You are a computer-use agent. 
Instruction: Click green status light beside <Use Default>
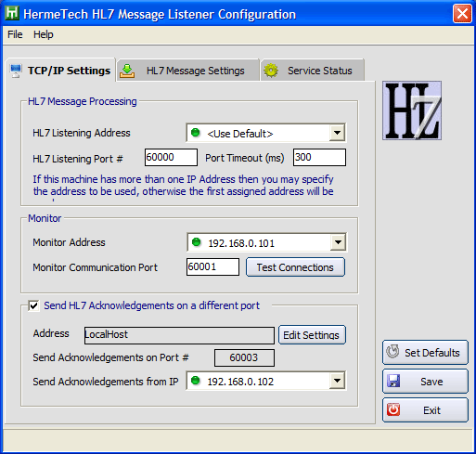(195, 133)
